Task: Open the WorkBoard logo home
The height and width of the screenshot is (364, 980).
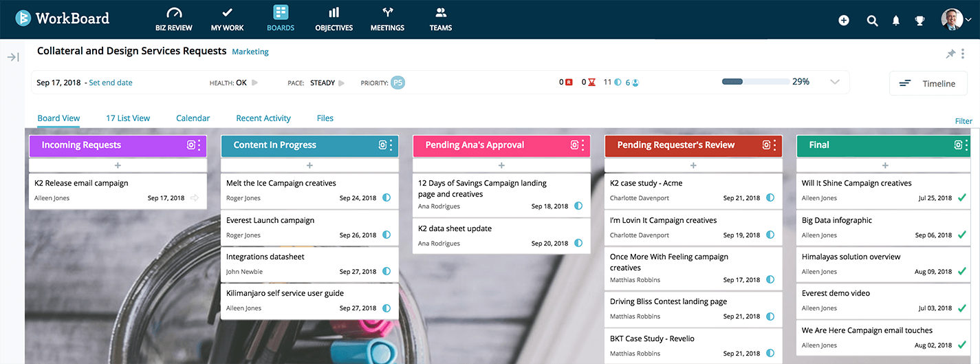Action: click(x=63, y=19)
